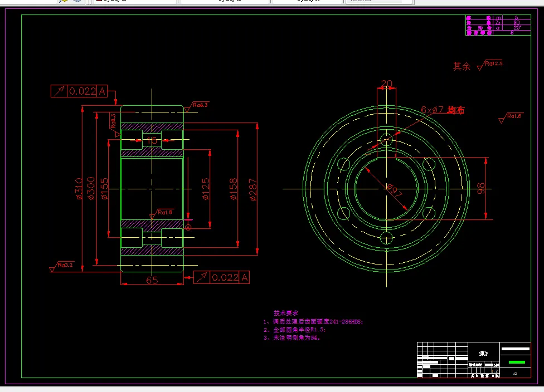This screenshot has width=544, height=392.
Task: Select technical note 2 about R1.5 fillets
Action: 294,330
